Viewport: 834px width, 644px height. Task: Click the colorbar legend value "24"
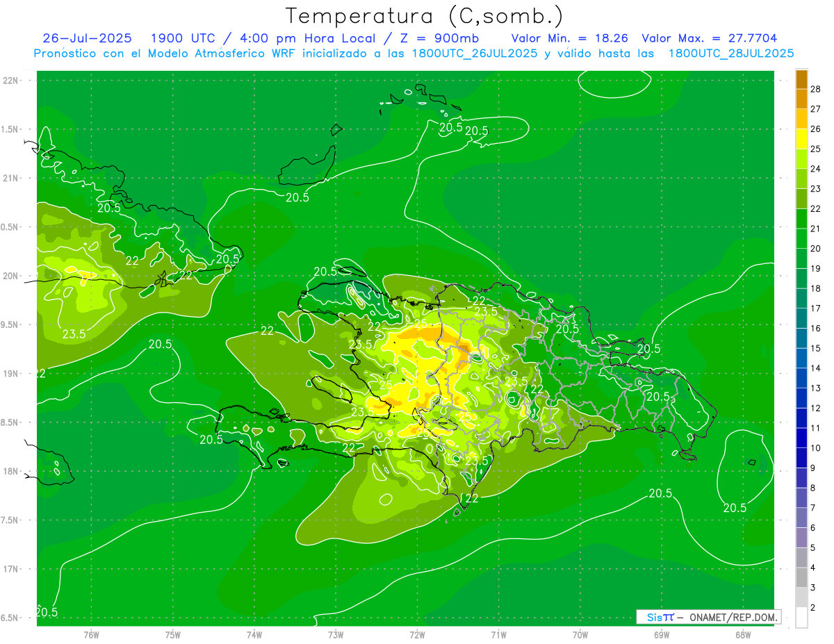(816, 169)
